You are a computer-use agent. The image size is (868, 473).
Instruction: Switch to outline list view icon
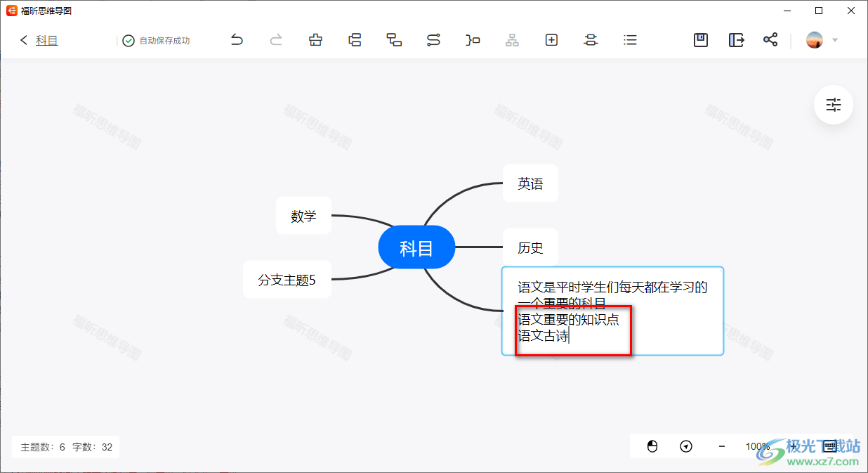pyautogui.click(x=630, y=40)
